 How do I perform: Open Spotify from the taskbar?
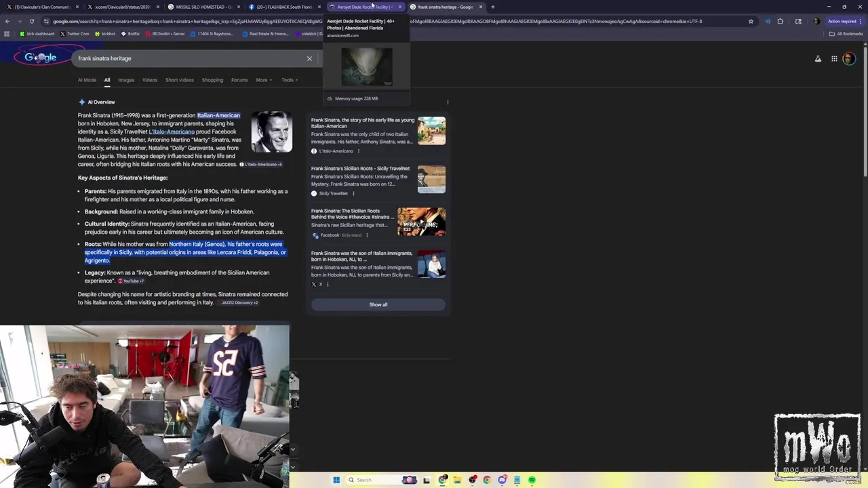532,480
